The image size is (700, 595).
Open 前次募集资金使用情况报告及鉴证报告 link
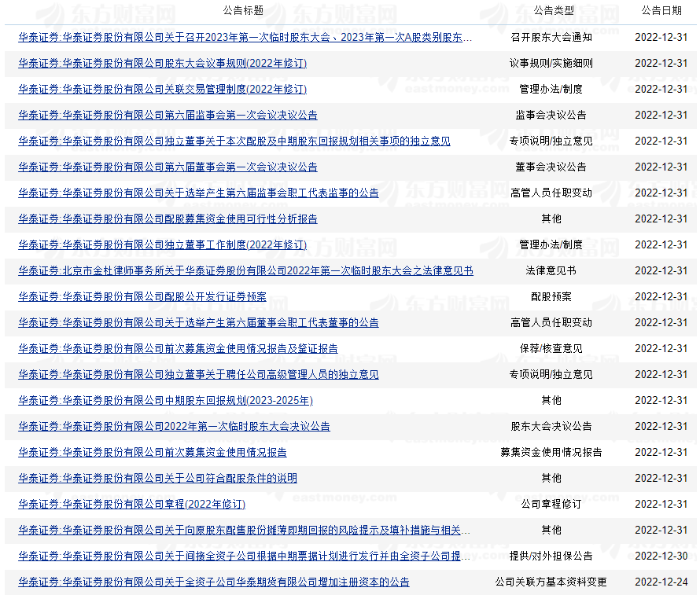(178, 348)
